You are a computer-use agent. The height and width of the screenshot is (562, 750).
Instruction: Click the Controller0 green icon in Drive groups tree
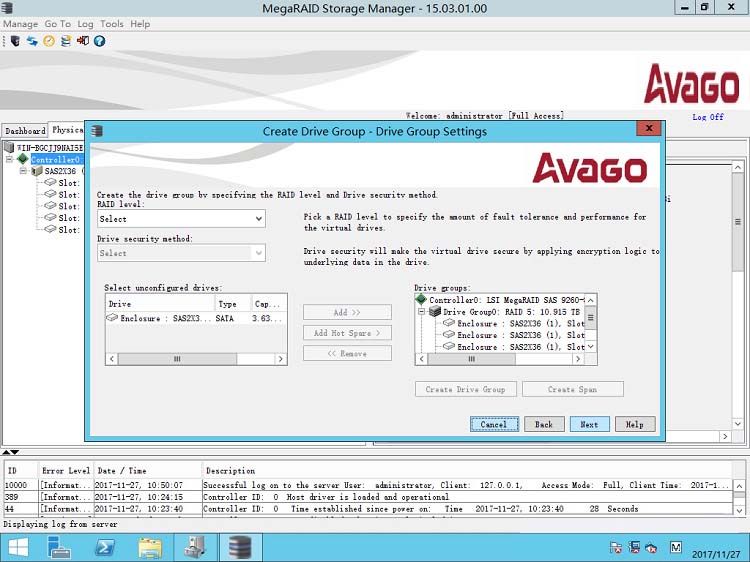click(x=421, y=300)
